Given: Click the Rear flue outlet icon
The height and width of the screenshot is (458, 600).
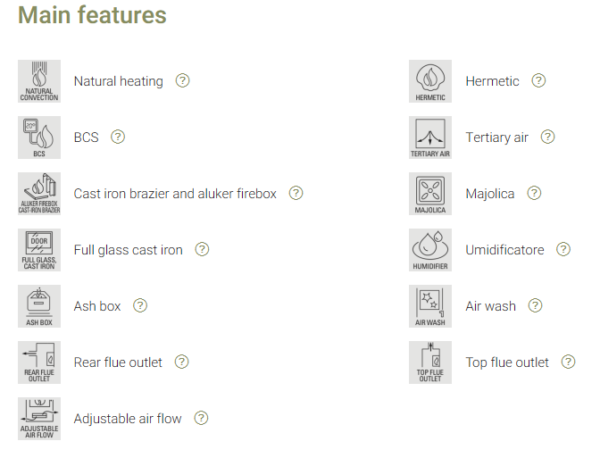Looking at the screenshot, I should [39, 362].
